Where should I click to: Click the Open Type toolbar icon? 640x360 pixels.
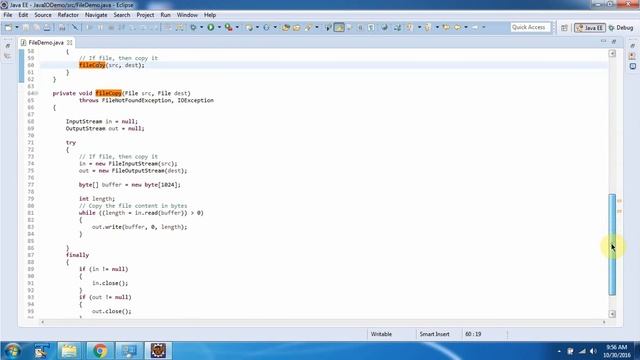[x=286, y=27]
